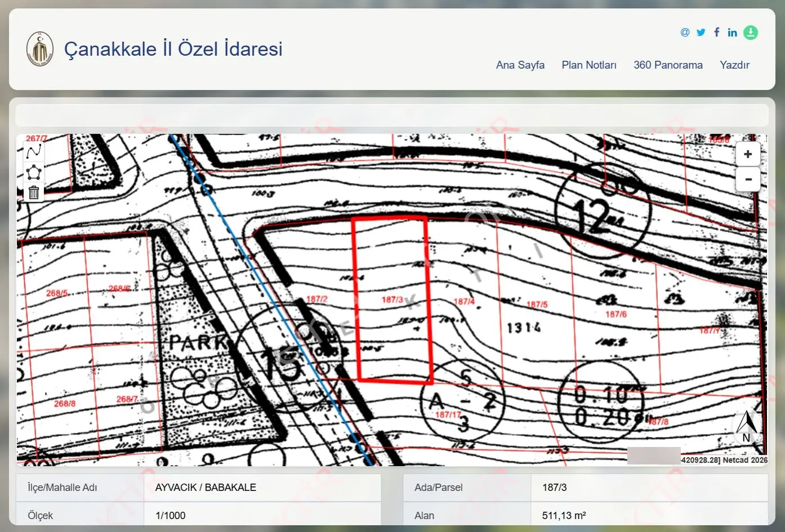The height and width of the screenshot is (532, 785).
Task: Select the line measurement drawing tool
Action: 34,152
